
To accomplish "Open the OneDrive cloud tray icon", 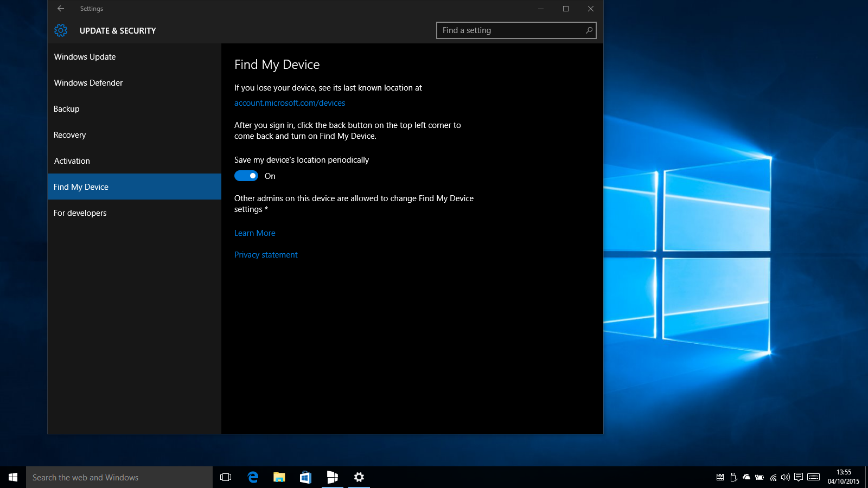I will click(x=746, y=477).
